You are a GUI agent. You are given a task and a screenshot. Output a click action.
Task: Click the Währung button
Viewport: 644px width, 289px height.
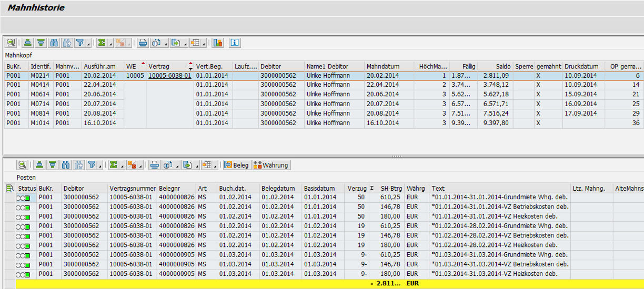(271, 165)
